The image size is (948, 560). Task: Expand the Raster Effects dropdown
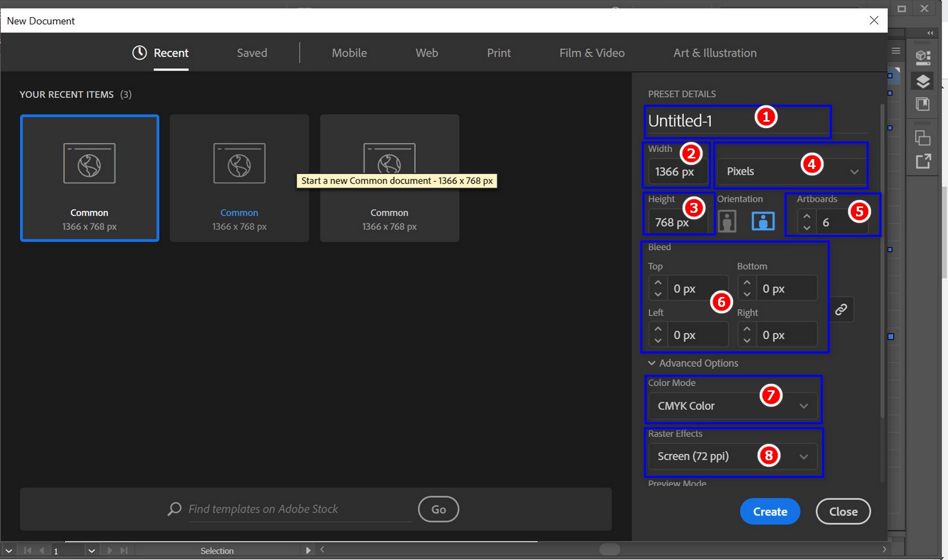[x=732, y=457]
